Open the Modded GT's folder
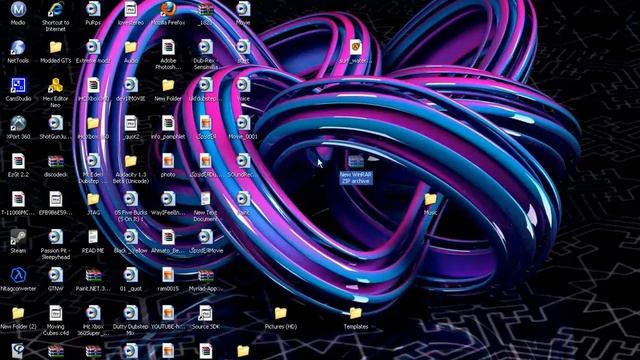 click(56, 47)
